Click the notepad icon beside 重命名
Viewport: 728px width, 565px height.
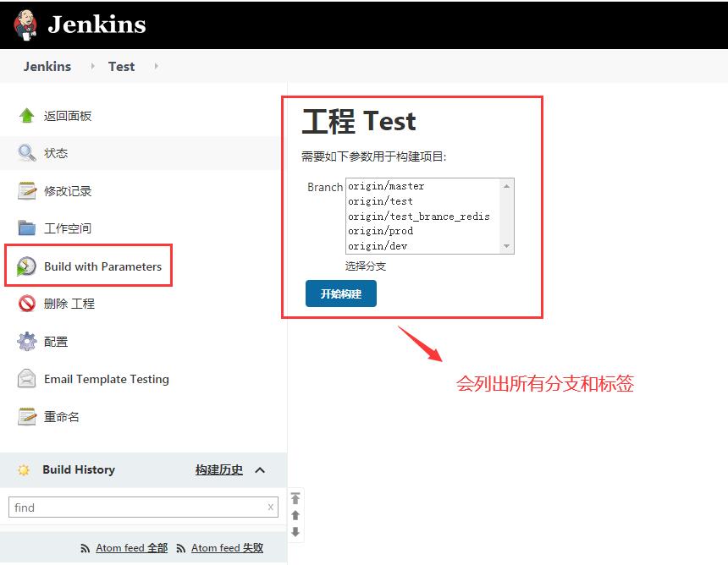point(27,416)
